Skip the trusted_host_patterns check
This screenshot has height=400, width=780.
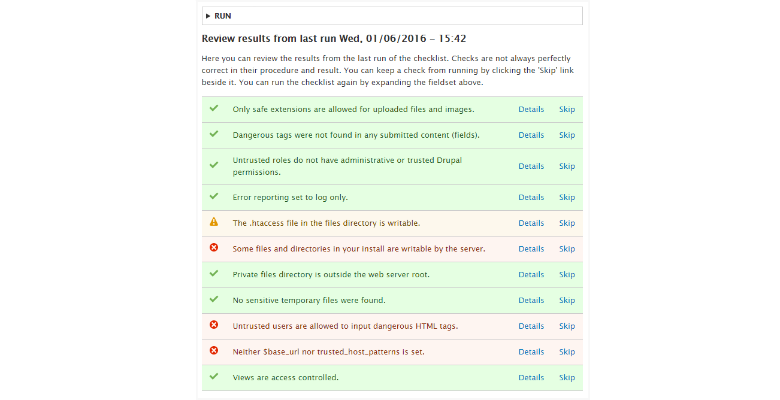(566, 351)
